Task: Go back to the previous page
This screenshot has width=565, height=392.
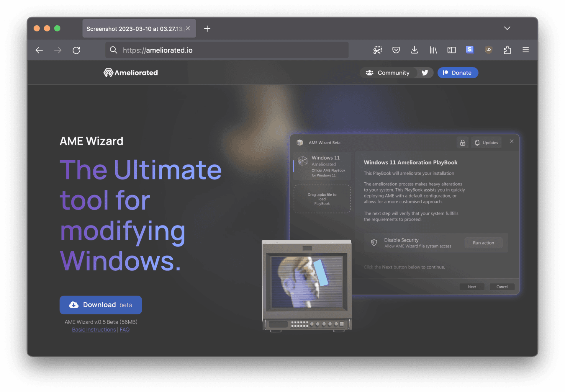Action: tap(39, 50)
